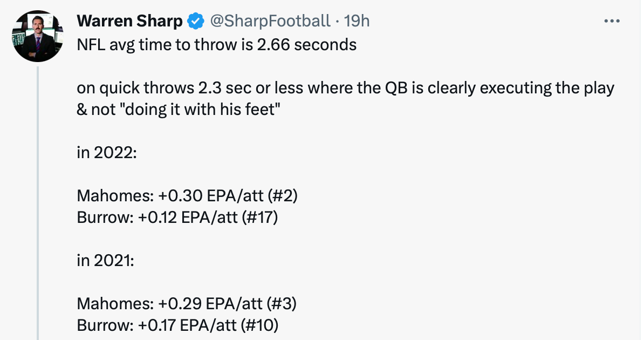Select the NFL avg time to throw text
The height and width of the screenshot is (340, 644).
217,45
